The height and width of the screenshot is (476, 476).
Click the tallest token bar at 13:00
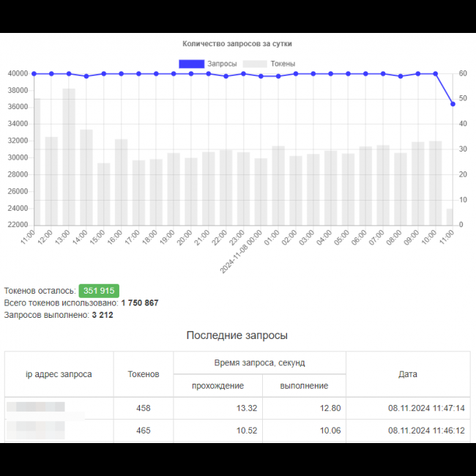[69, 157]
